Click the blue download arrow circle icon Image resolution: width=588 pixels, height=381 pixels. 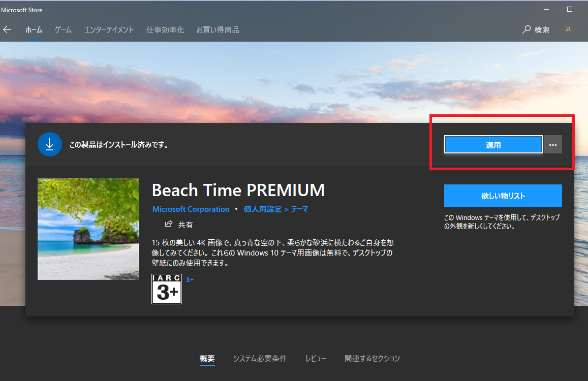click(49, 144)
